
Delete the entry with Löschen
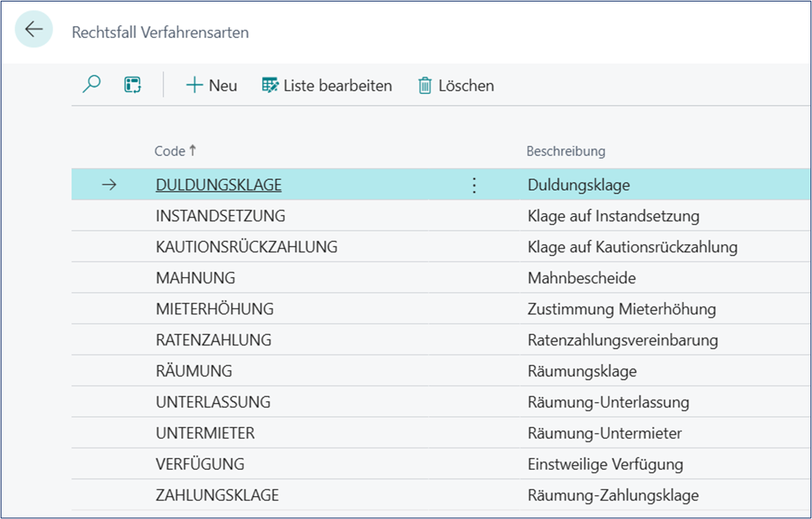pyautogui.click(x=456, y=86)
